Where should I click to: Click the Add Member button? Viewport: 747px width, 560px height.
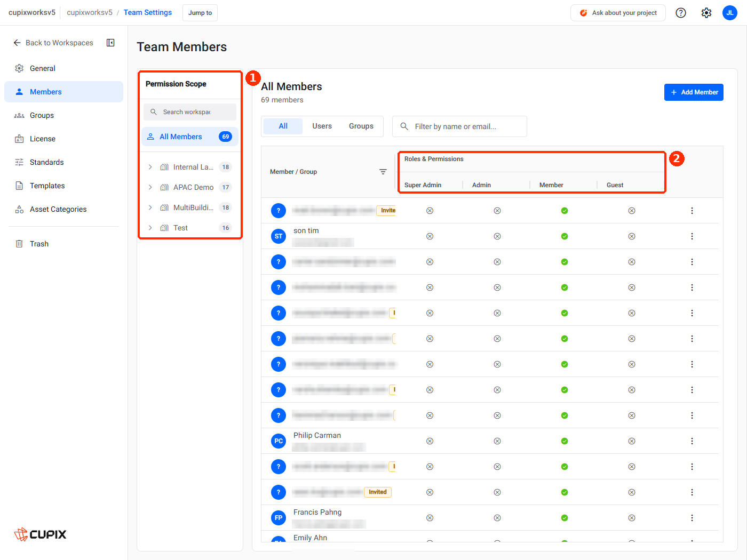coord(694,92)
